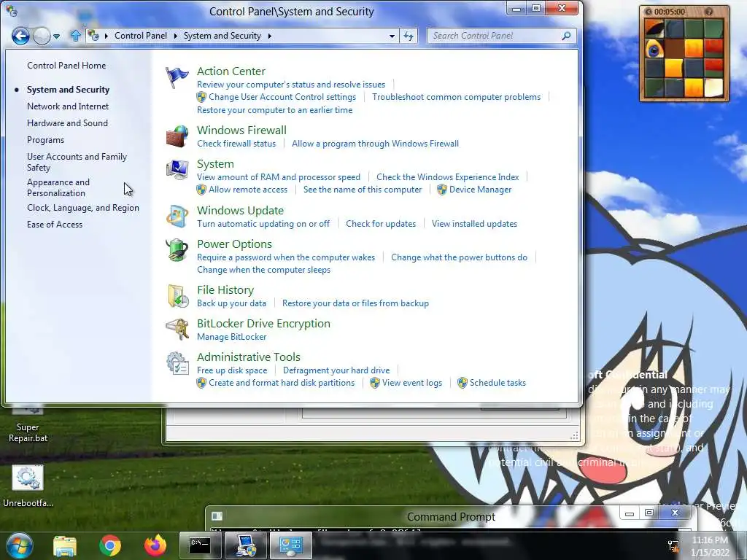Go to Control Panel Home

pos(66,65)
